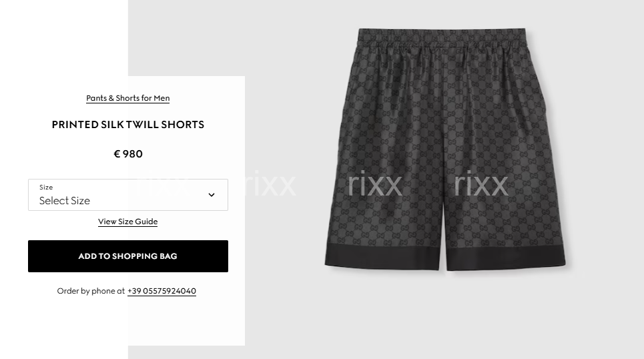
Task: Click the Select Size placeholder text
Action: click(65, 201)
